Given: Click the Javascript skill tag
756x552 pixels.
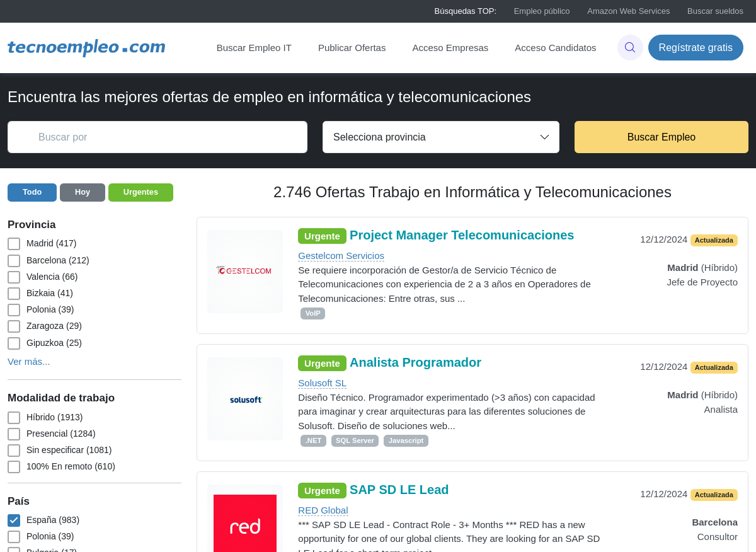Looking at the screenshot, I should click(x=406, y=440).
